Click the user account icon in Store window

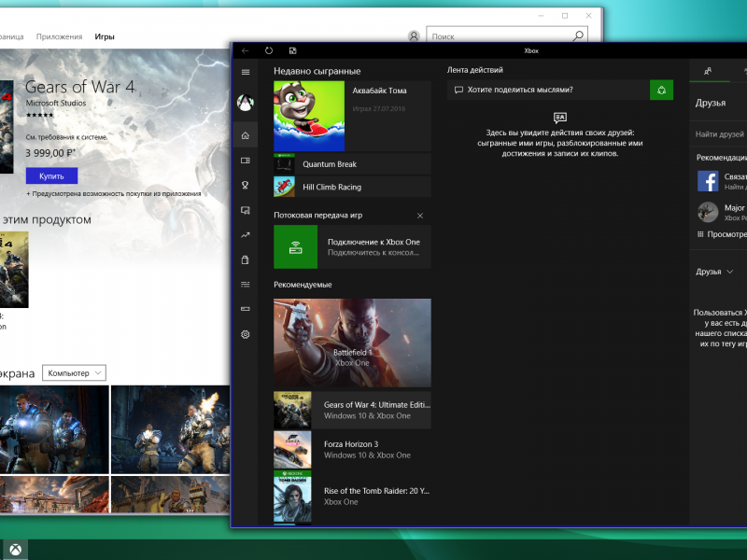tap(414, 35)
